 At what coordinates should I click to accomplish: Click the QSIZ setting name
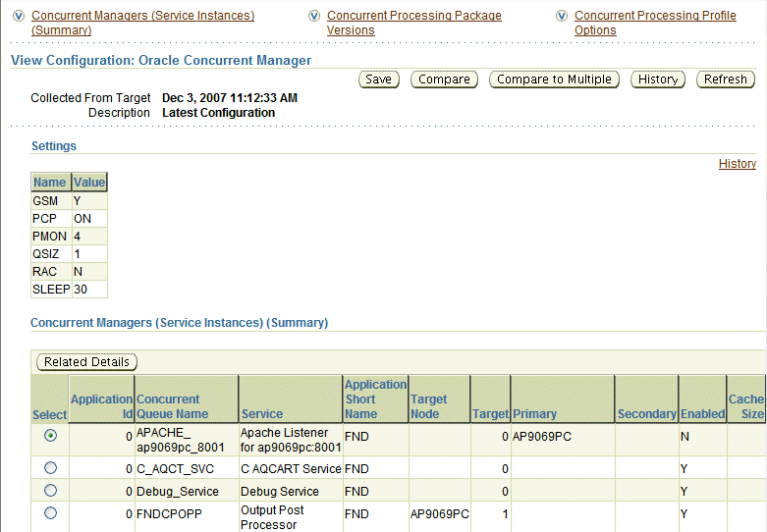45,254
